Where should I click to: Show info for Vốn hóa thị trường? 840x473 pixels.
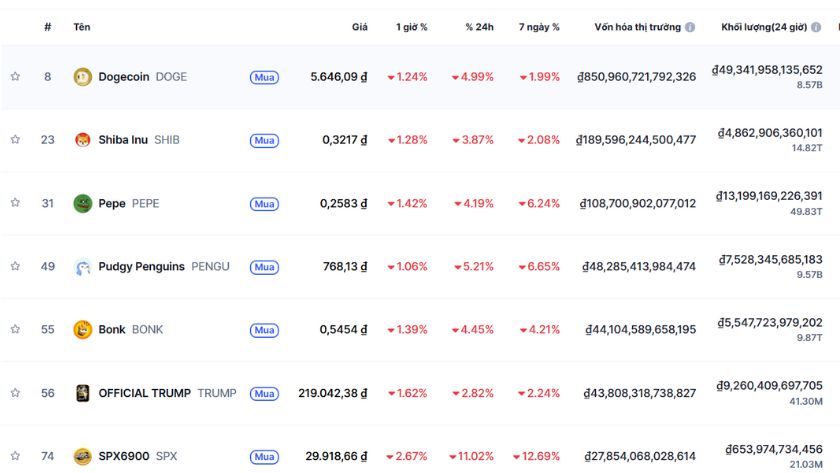pos(690,27)
